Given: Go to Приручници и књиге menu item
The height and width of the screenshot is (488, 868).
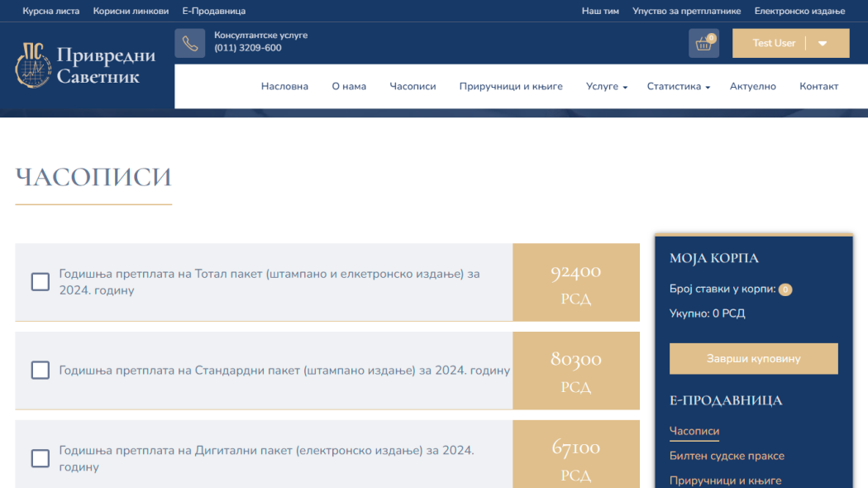Looking at the screenshot, I should [x=511, y=87].
